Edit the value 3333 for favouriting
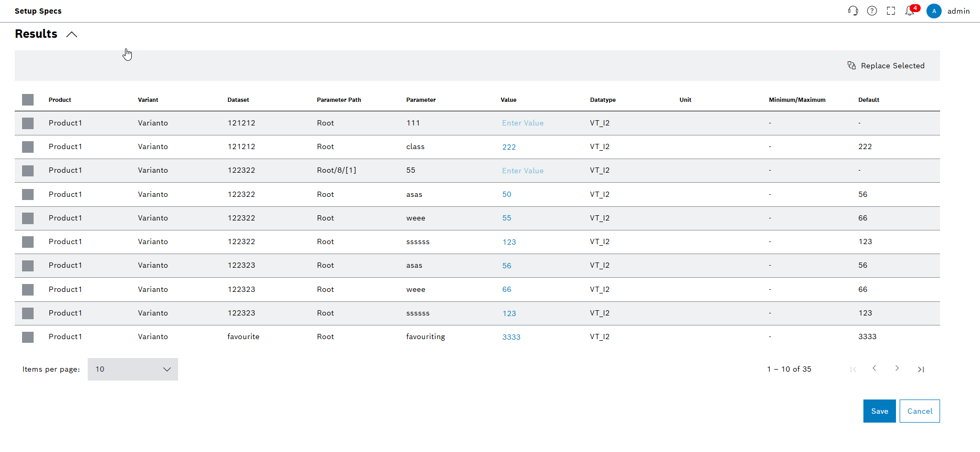 click(511, 337)
